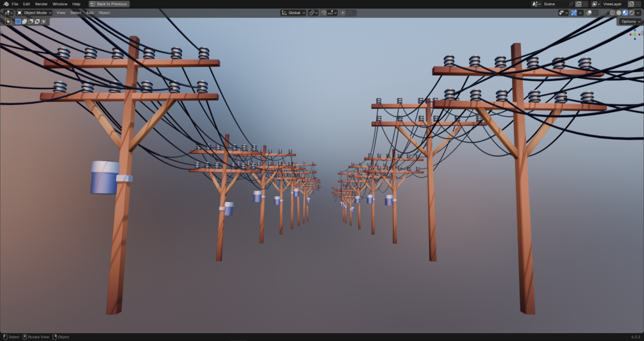This screenshot has height=341, width=644.
Task: Open the proportional editing falloff dropdown
Action: tap(352, 13)
